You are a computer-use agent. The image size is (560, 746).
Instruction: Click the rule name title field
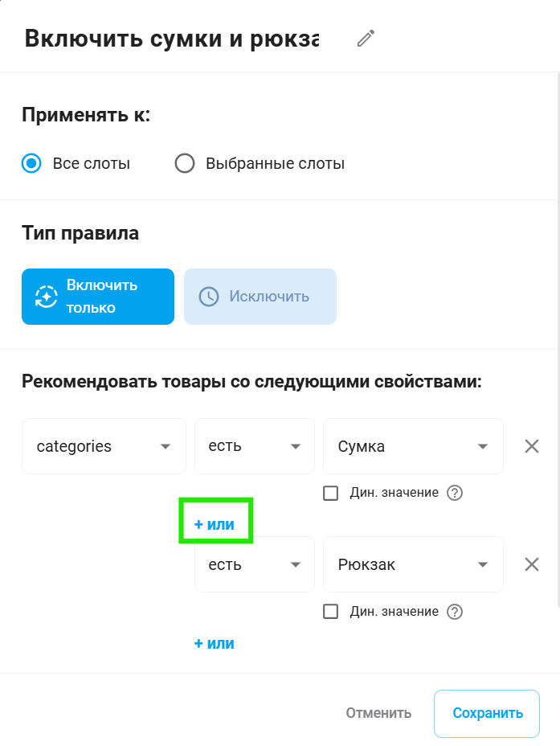pyautogui.click(x=172, y=39)
